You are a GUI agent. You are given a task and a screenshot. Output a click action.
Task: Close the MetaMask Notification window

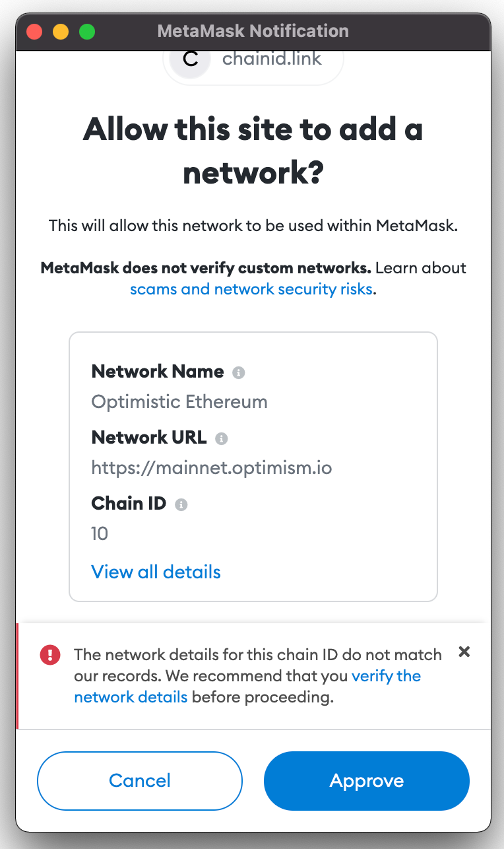tap(34, 31)
